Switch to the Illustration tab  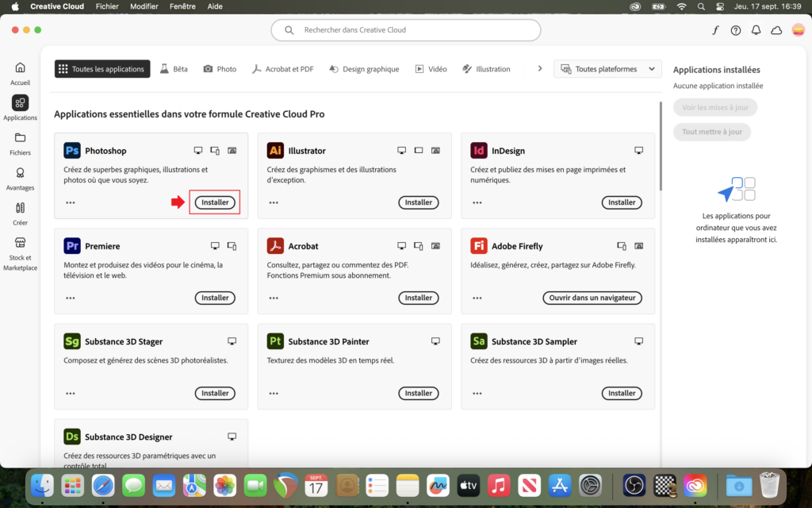486,69
